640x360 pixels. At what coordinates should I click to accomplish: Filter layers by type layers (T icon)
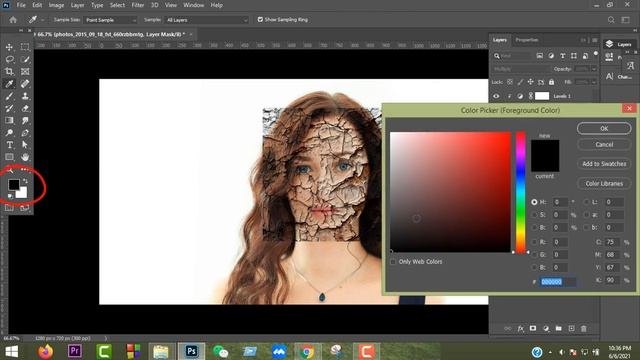562,56
